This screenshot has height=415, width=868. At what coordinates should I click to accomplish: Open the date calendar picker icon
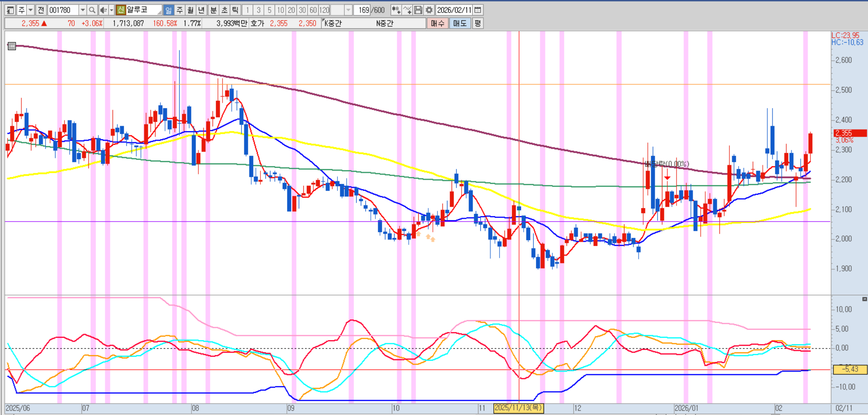pyautogui.click(x=478, y=10)
